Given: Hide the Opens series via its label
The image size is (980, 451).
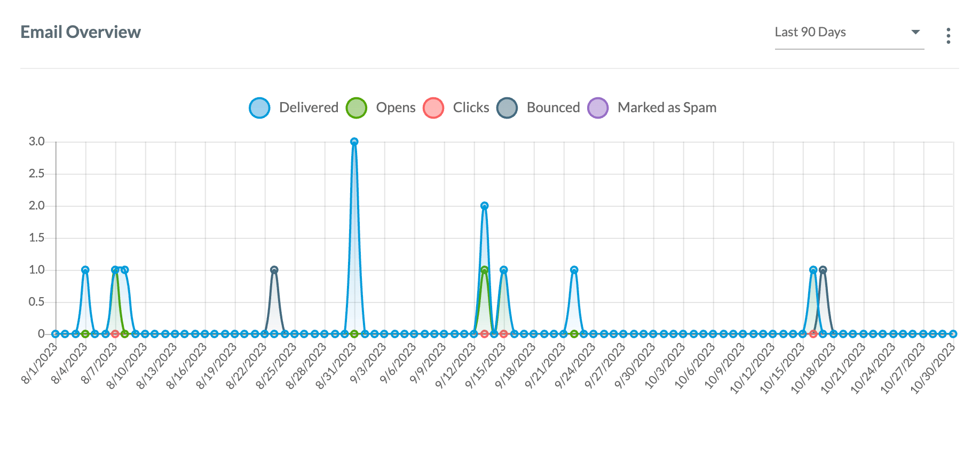Looking at the screenshot, I should 396,108.
